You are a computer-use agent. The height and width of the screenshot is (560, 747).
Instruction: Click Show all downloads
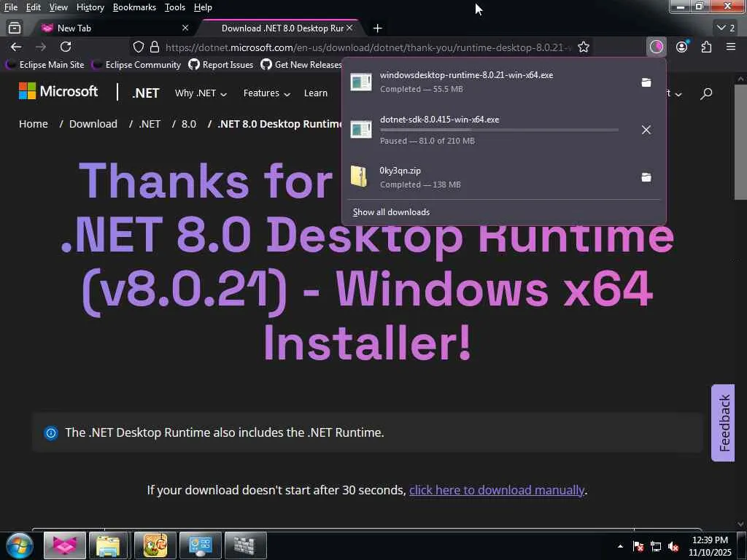(391, 212)
